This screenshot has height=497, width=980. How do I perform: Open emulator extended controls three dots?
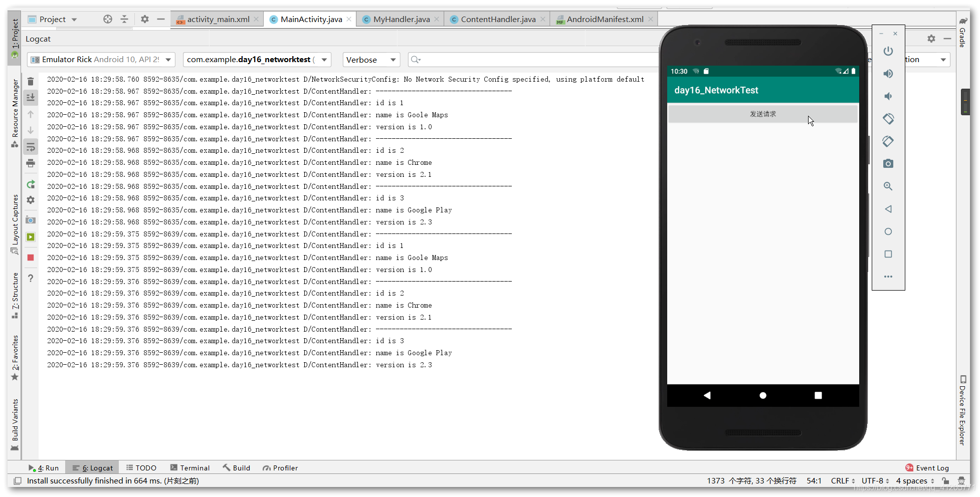coord(888,277)
